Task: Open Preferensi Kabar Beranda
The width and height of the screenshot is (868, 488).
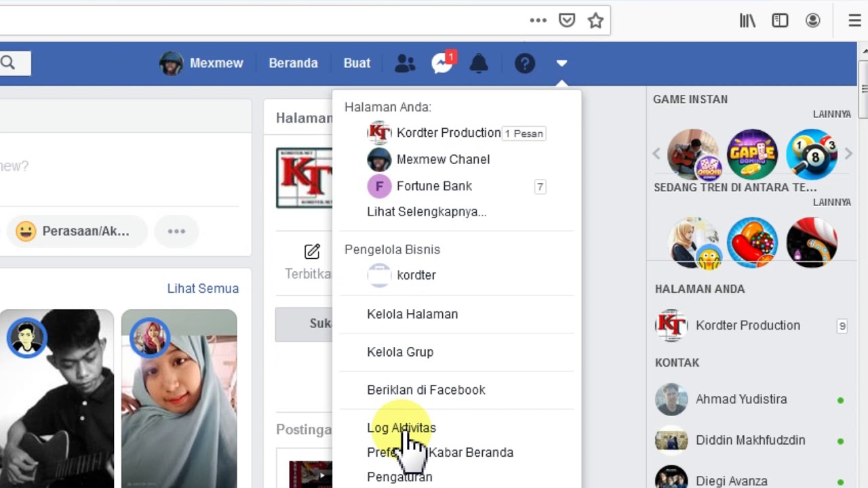Action: pos(440,452)
